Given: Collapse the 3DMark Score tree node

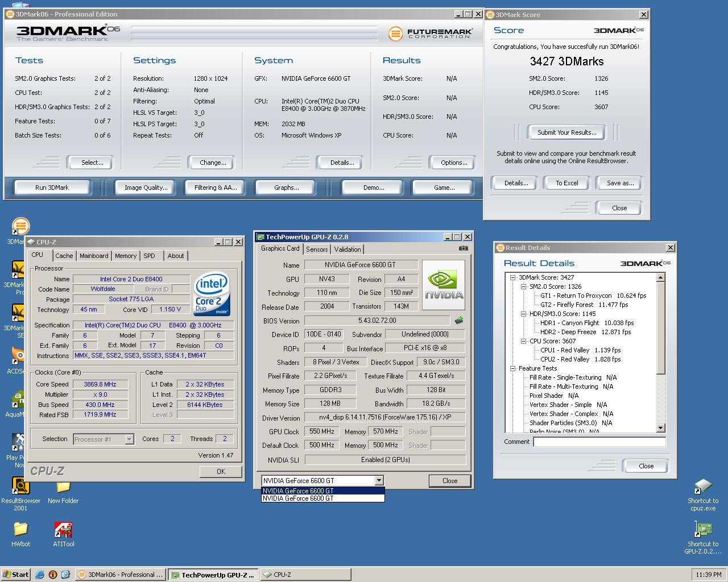Looking at the screenshot, I should pyautogui.click(x=512, y=277).
